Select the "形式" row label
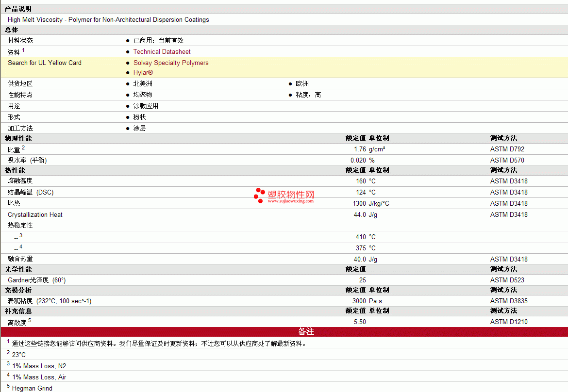Viewport: 568px width, 392px height. (14, 117)
